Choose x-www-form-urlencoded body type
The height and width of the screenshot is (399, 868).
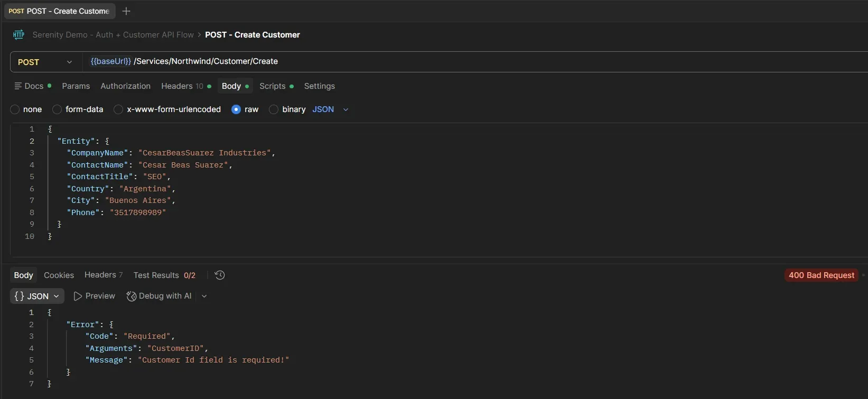(118, 109)
